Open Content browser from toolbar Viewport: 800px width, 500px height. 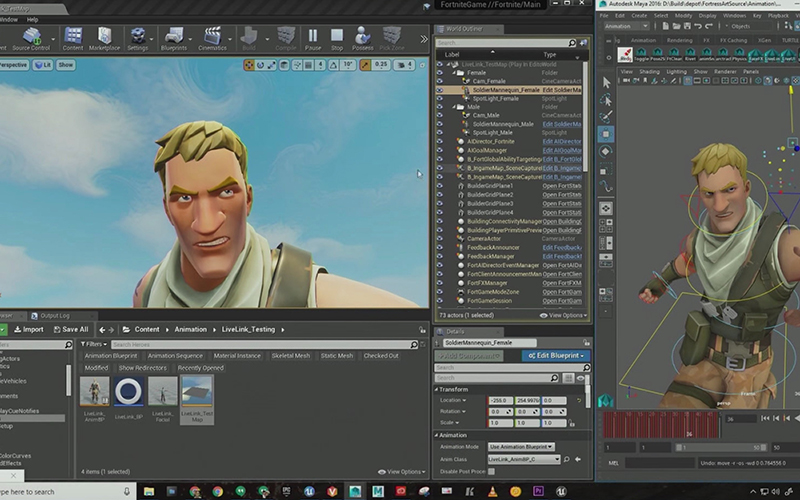click(x=73, y=39)
